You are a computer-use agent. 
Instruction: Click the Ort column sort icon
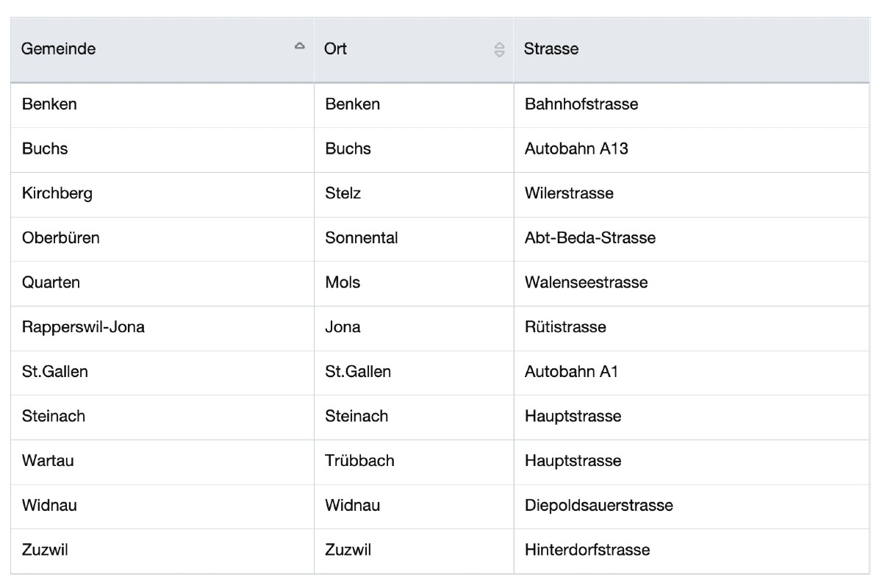coord(500,50)
